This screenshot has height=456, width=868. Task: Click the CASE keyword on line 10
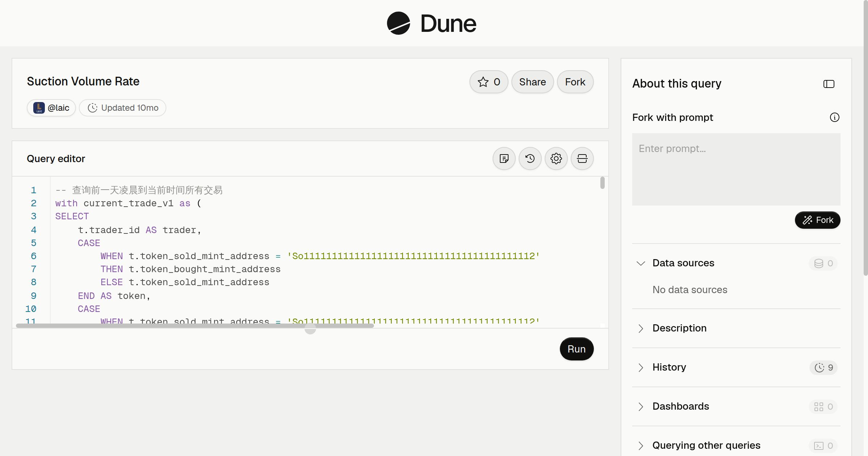click(x=89, y=309)
